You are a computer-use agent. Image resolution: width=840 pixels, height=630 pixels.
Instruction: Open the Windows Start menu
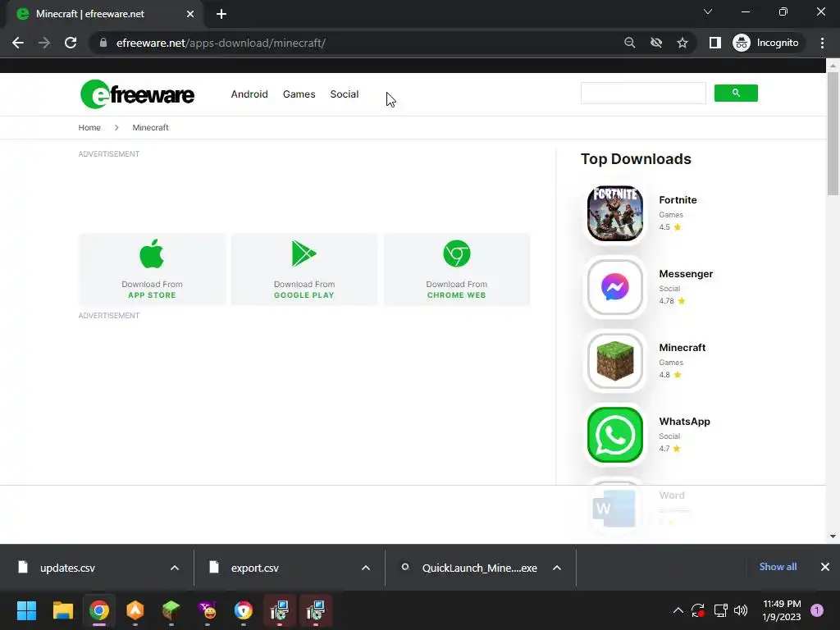(x=26, y=610)
